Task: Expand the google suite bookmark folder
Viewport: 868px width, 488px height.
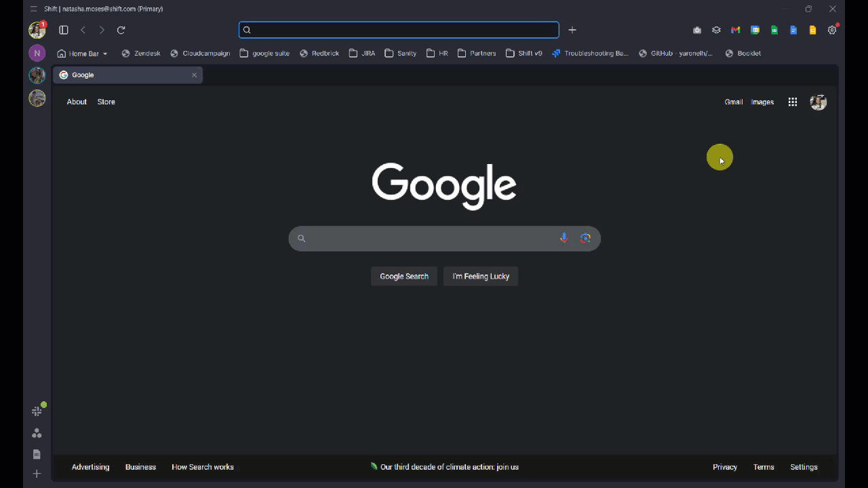Action: pyautogui.click(x=264, y=54)
